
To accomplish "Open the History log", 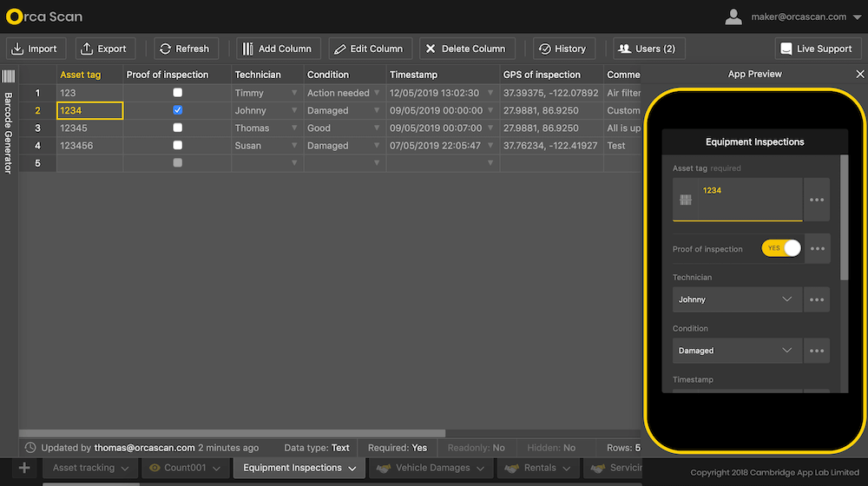I will click(x=561, y=49).
